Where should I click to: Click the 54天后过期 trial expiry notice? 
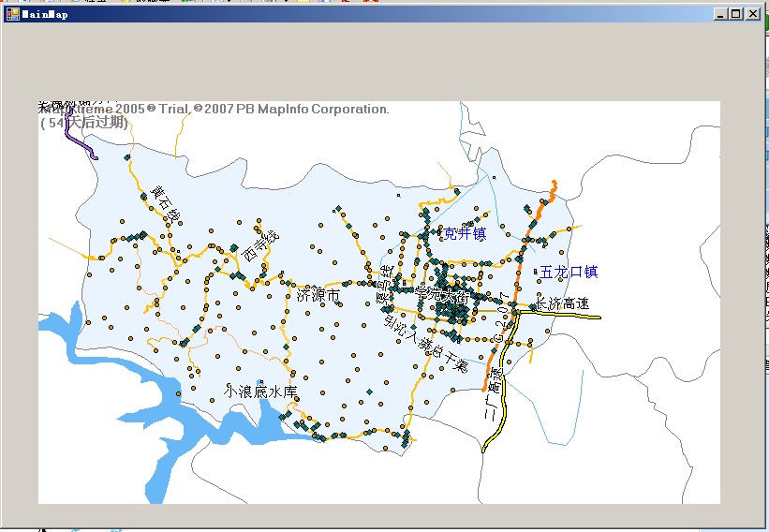coord(82,123)
